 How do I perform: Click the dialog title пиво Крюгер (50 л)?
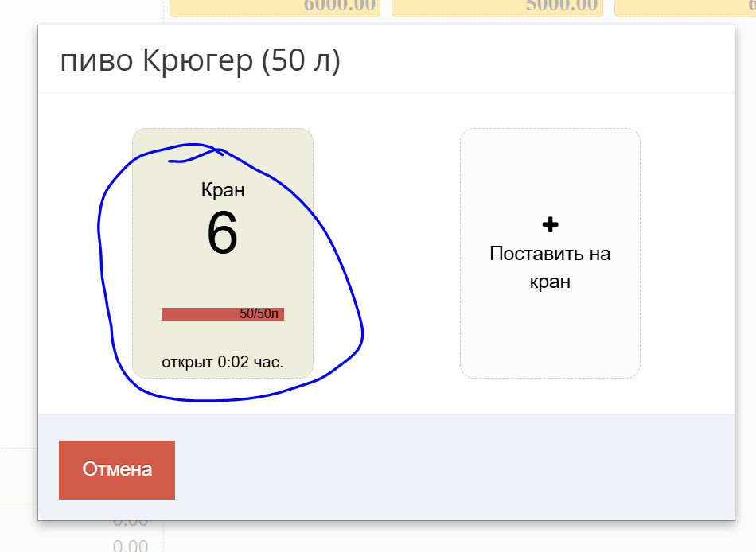point(200,60)
